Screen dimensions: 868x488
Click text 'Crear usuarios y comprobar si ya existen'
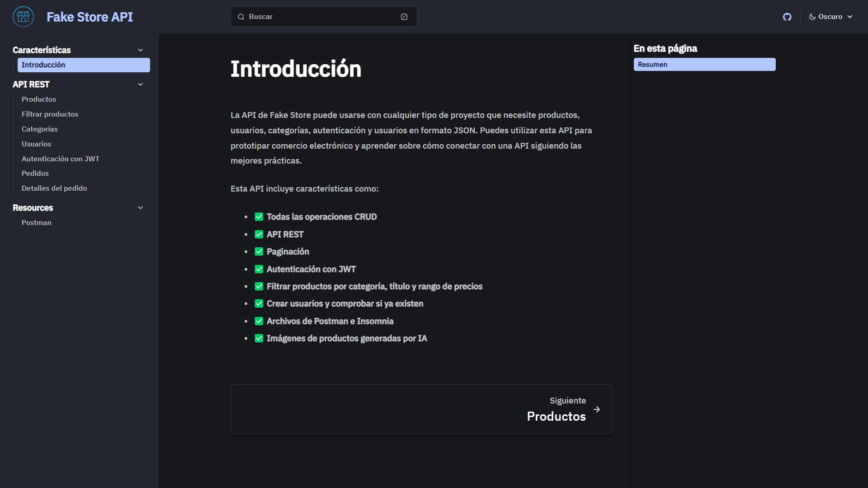[x=345, y=304]
